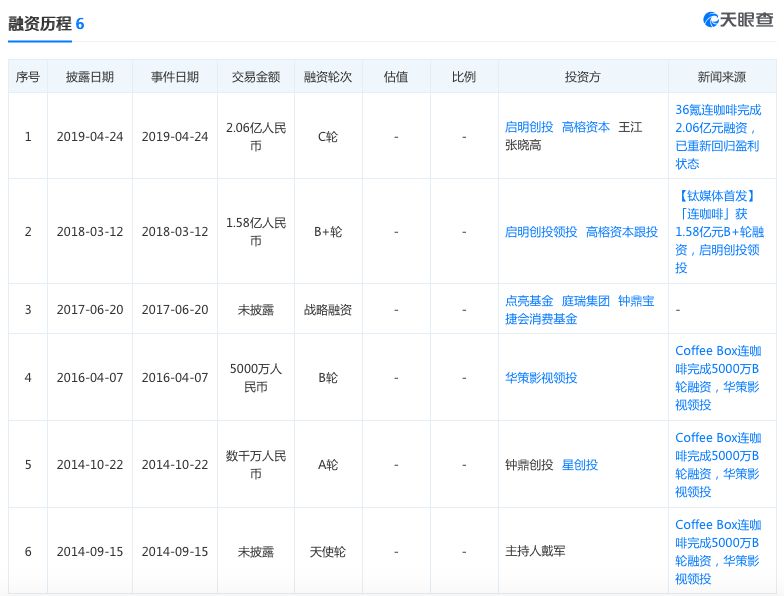The image size is (784, 596).
Task: Open investor link 启明创投 in row 1
Action: click(529, 127)
